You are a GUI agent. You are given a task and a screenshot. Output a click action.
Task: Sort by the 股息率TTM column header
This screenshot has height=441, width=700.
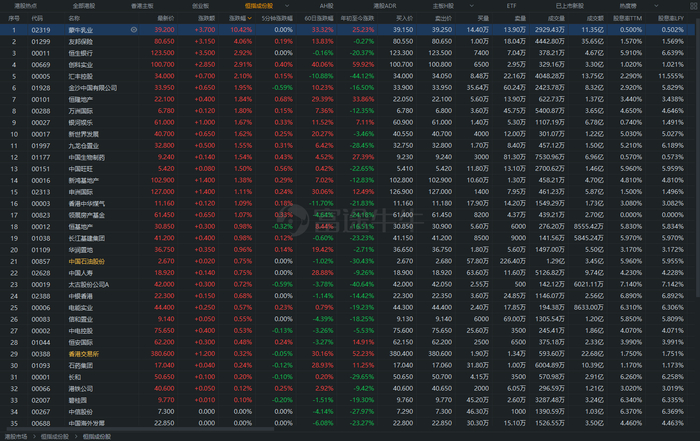point(628,18)
